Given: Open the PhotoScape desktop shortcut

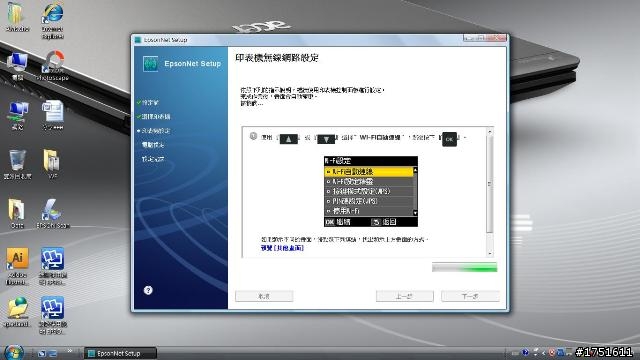Looking at the screenshot, I should (53, 65).
